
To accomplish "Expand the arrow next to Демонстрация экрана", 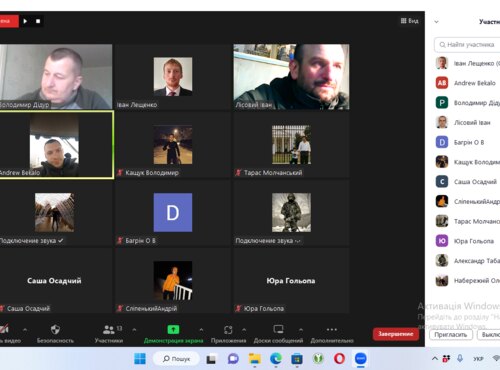I will (x=201, y=330).
